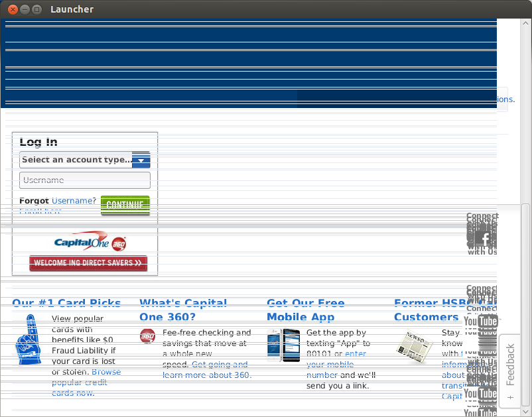Click the mobile phones app icon
The height and width of the screenshot is (417, 532).
point(283,345)
